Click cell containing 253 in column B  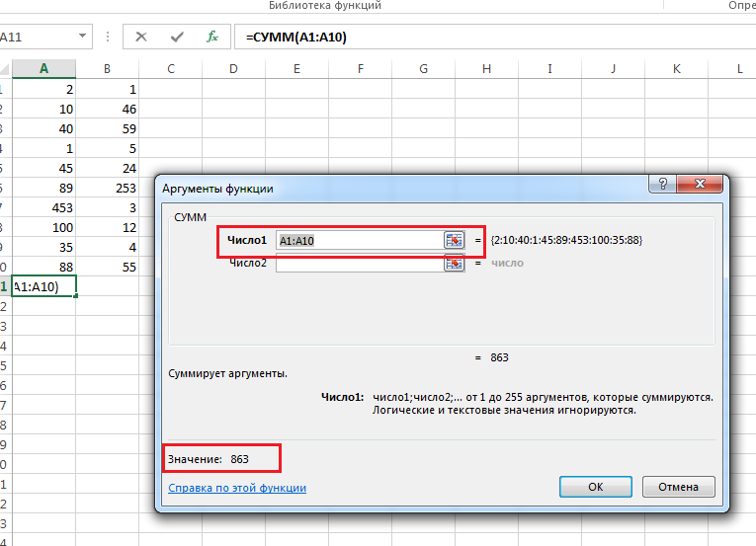tap(107, 188)
